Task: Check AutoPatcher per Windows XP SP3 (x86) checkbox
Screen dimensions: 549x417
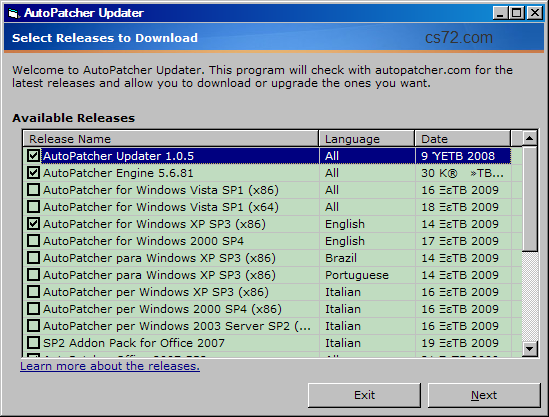Action: click(34, 292)
